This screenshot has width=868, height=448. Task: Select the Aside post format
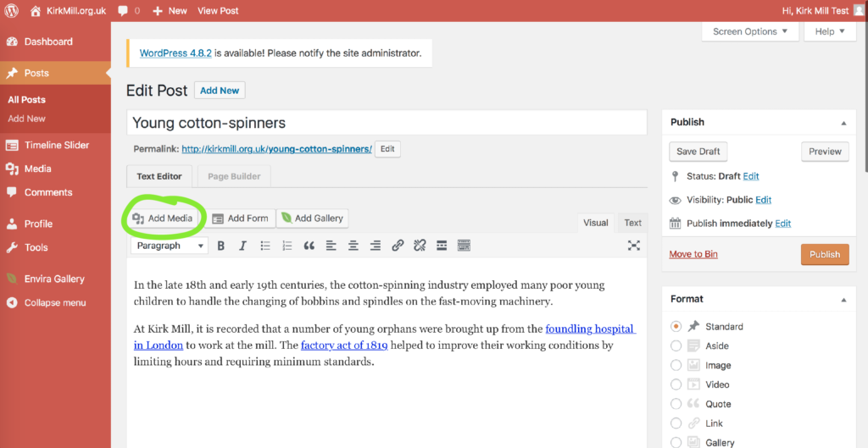tap(676, 346)
